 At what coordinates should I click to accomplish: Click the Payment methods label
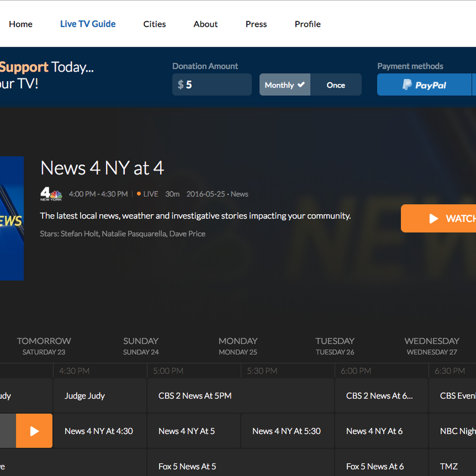[x=410, y=66]
